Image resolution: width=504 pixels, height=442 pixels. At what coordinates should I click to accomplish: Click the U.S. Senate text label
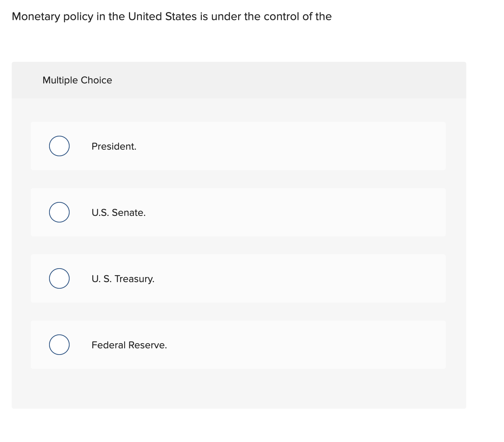[x=119, y=212]
